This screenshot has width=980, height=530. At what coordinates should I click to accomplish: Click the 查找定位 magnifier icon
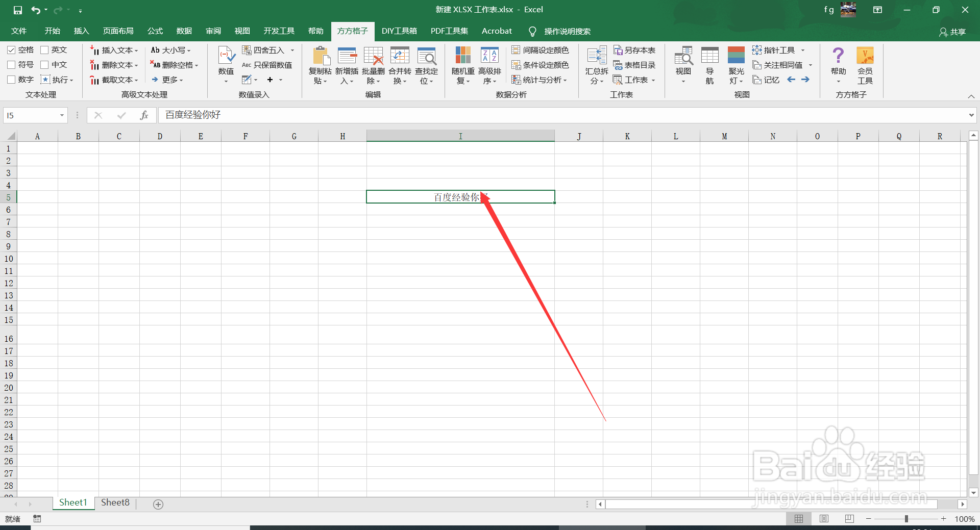427,55
